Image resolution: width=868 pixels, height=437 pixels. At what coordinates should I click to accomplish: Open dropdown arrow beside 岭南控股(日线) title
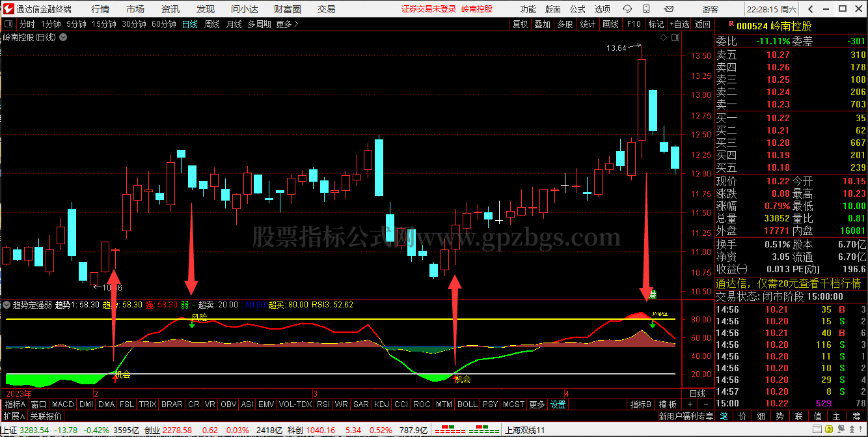tap(63, 37)
